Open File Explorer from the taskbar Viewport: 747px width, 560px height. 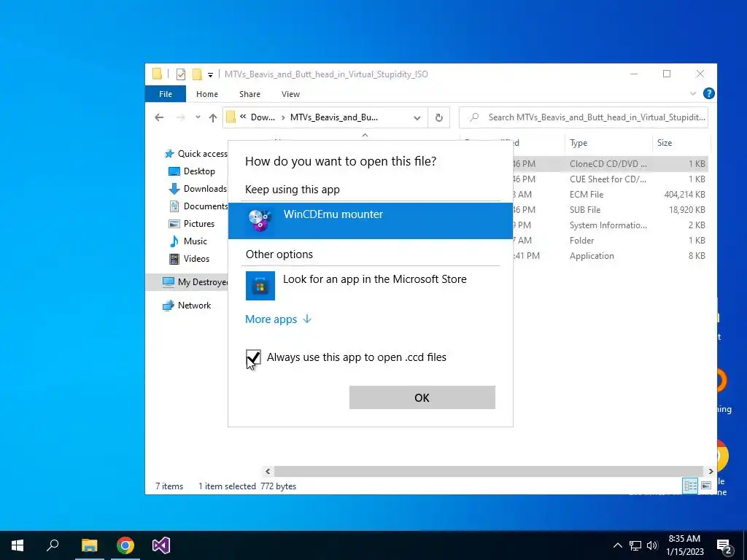pyautogui.click(x=89, y=545)
